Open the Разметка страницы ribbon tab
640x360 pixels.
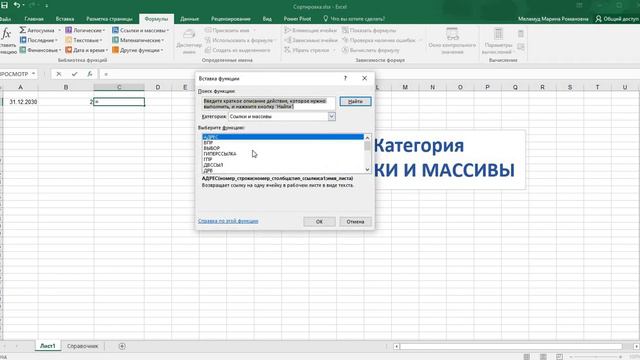point(109,19)
